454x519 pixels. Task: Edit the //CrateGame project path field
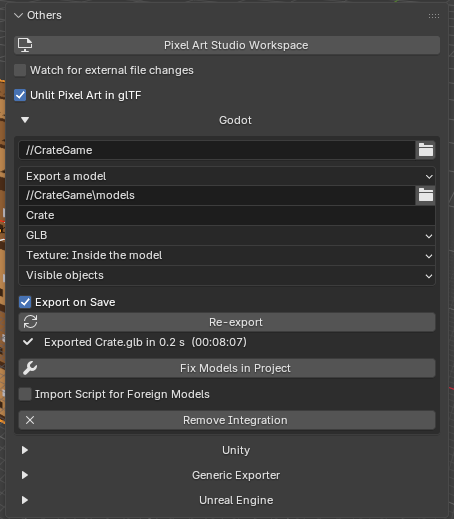pos(217,150)
